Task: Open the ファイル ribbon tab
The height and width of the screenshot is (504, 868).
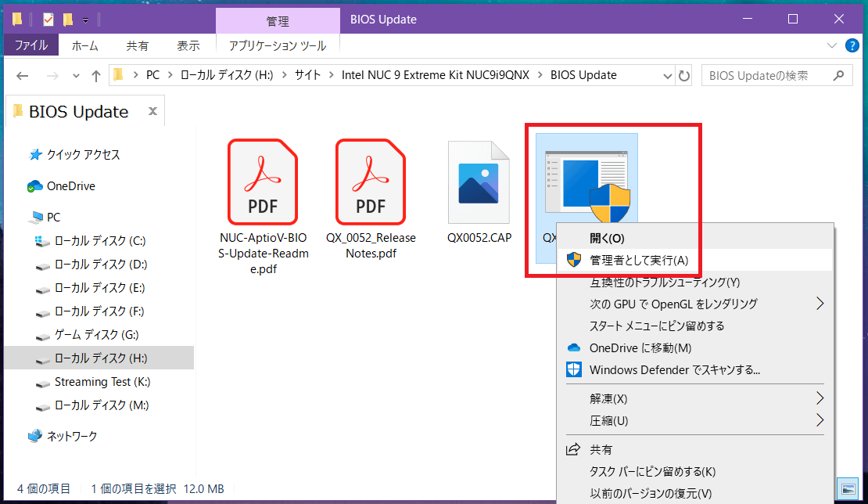Action: [31, 45]
